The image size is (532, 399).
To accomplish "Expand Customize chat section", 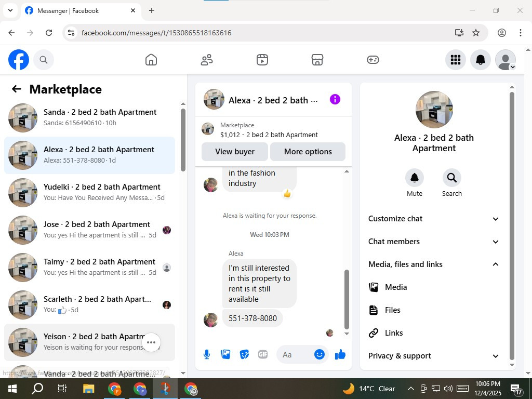I will (x=433, y=219).
